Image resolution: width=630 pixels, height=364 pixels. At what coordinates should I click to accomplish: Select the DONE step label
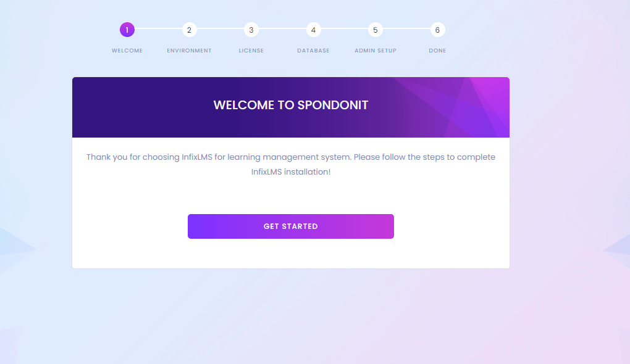click(437, 51)
